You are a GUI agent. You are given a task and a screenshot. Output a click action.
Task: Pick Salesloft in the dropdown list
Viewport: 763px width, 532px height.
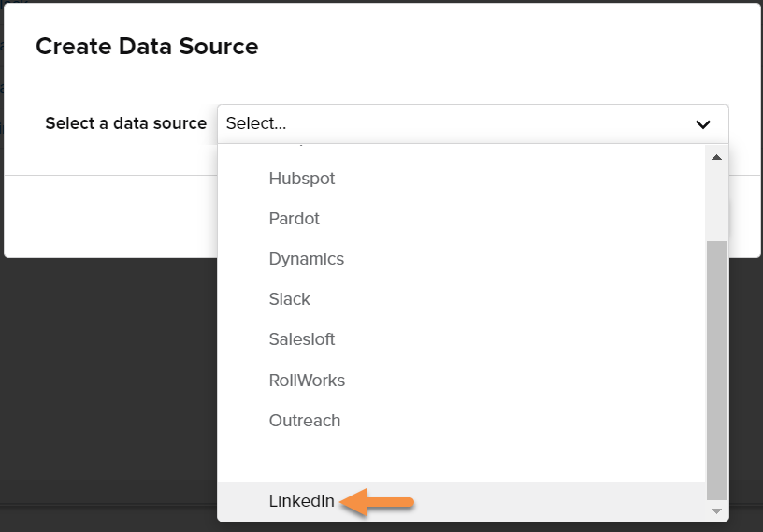[x=461, y=339]
